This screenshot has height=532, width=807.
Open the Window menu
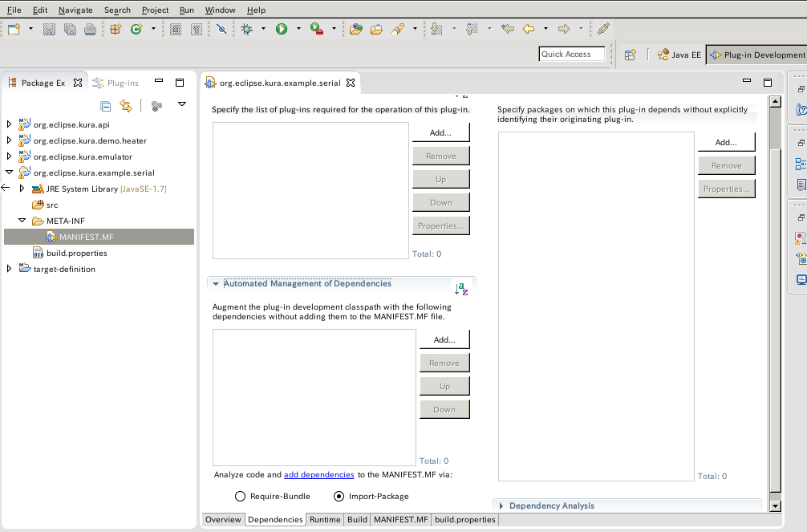tap(220, 10)
